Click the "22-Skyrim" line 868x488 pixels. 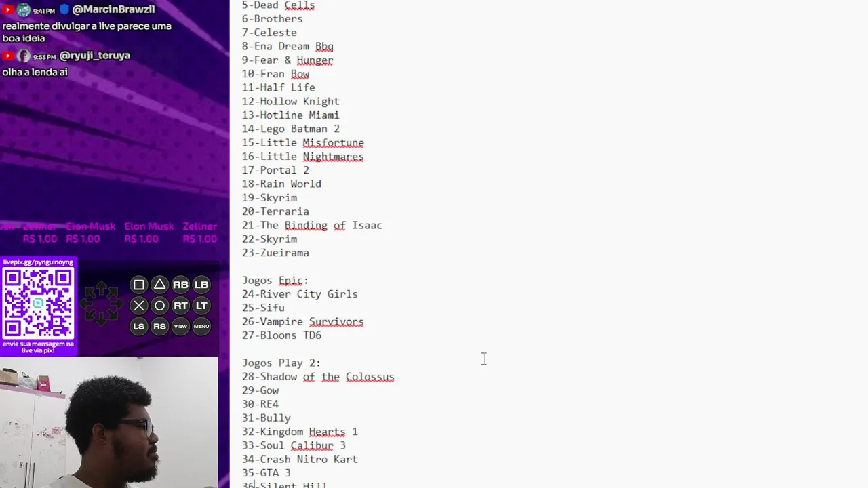pyautogui.click(x=269, y=239)
